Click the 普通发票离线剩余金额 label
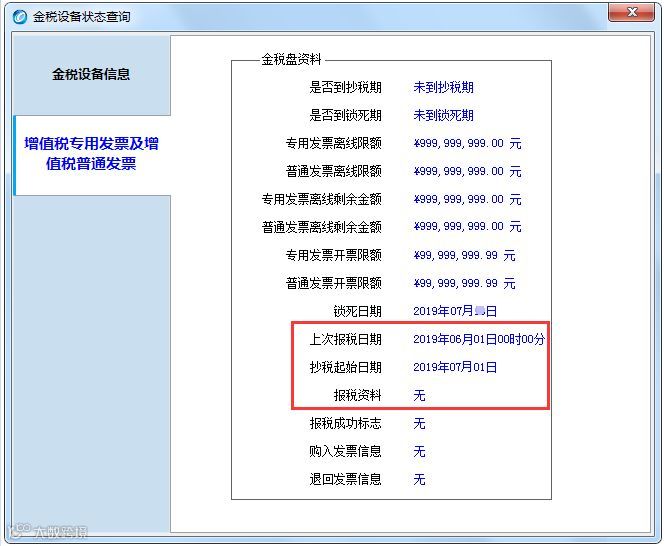Image resolution: width=664 pixels, height=546 pixels. [x=321, y=227]
